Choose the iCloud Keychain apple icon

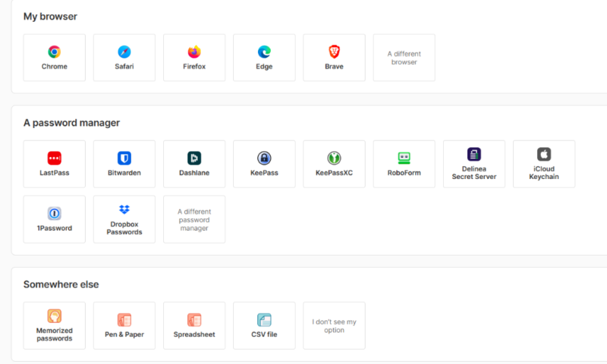point(544,154)
